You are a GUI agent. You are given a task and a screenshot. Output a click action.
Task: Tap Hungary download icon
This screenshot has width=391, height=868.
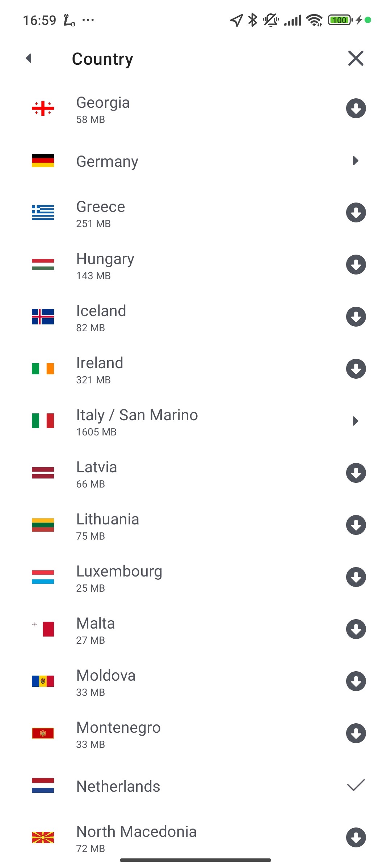(x=356, y=265)
